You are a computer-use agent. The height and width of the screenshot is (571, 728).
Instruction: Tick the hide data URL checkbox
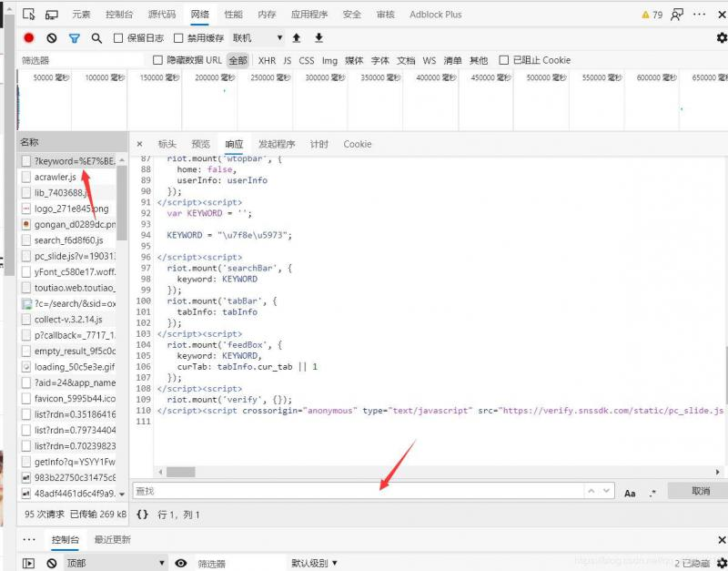[x=157, y=60]
